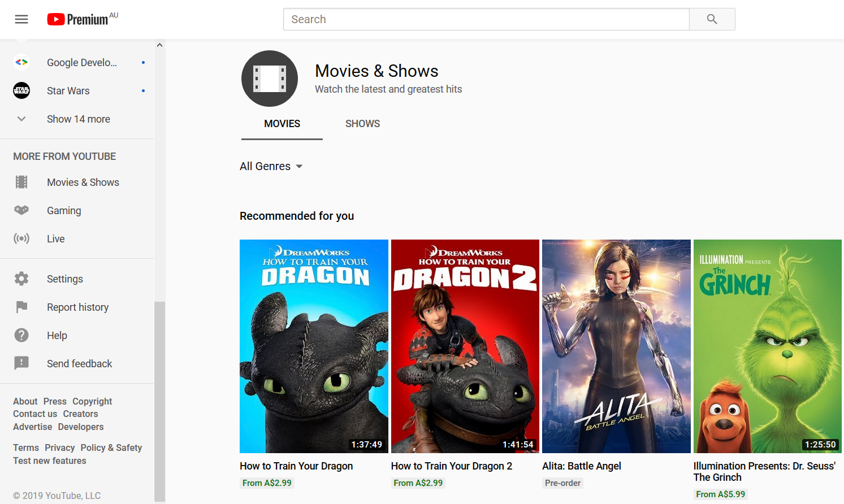
Task: Click How to Train Your Dragon title
Action: 296,466
